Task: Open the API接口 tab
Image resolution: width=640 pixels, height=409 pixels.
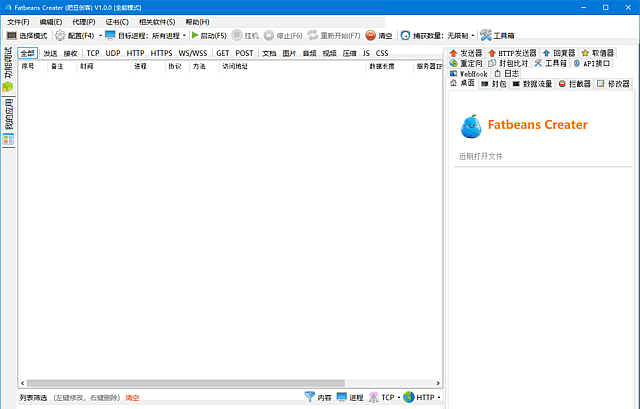Action: (591, 63)
